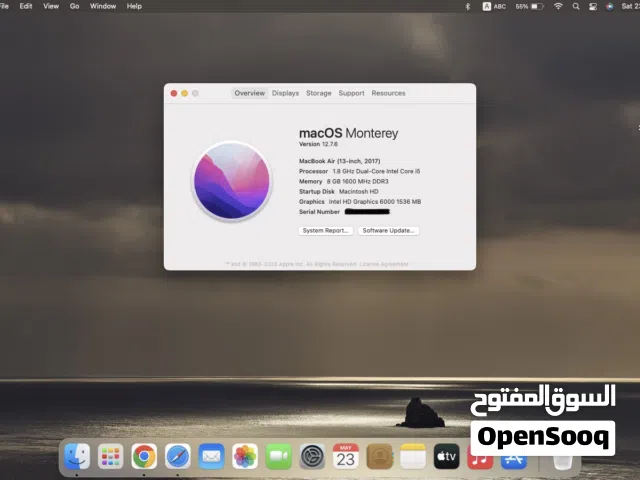The width and height of the screenshot is (640, 480).
Task: Click the Serial Number label
Action: [x=319, y=212]
